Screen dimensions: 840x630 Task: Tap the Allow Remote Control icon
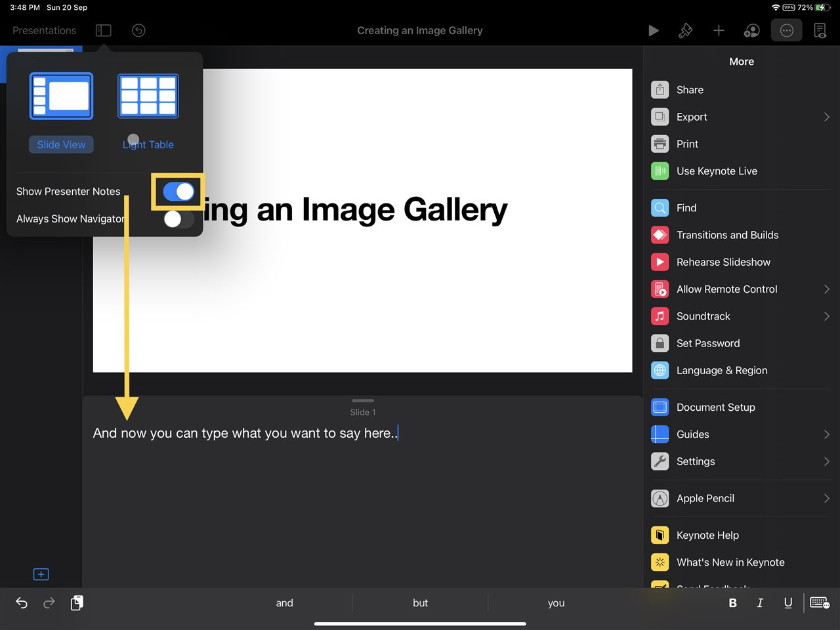point(660,289)
